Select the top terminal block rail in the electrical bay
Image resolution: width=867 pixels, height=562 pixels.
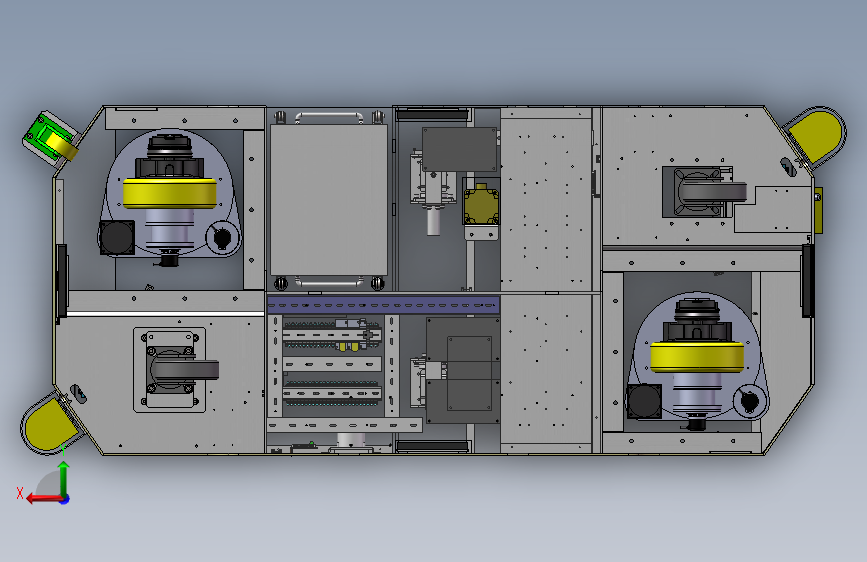(x=332, y=336)
